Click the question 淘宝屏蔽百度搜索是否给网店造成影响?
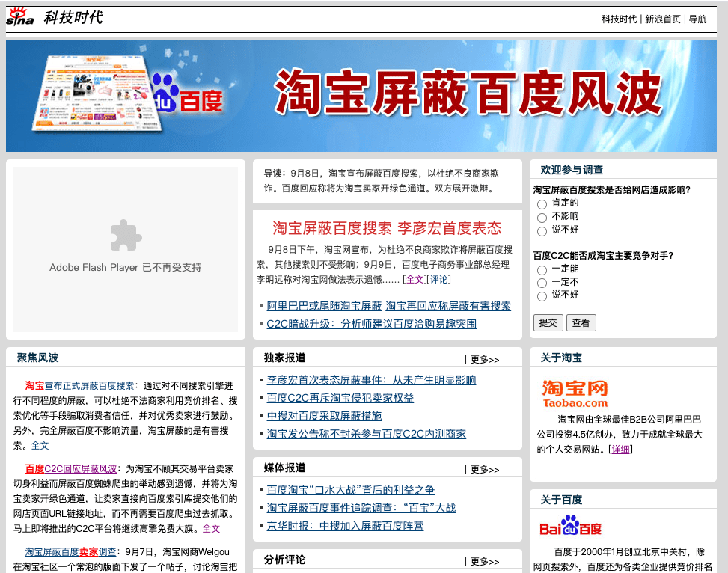728x573 pixels. (x=612, y=189)
